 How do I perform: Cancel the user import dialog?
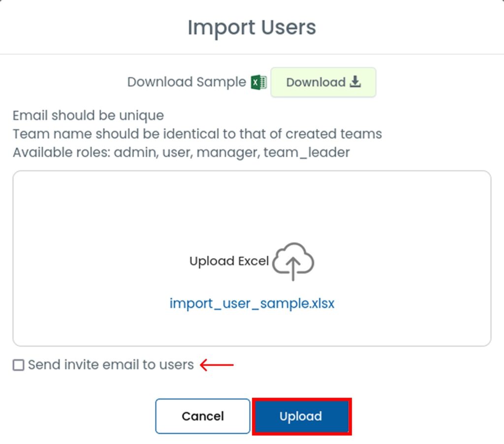coord(203,416)
